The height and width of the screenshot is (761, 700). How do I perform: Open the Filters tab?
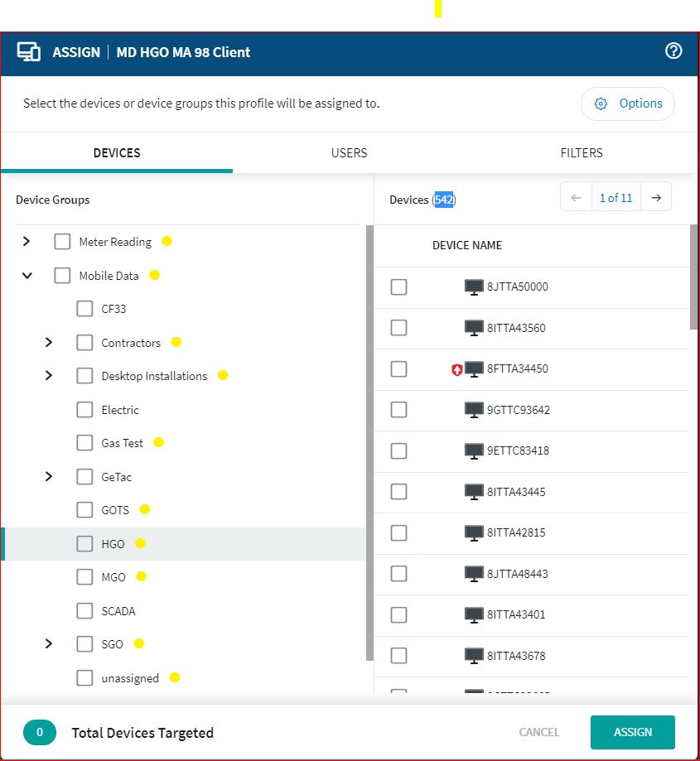click(x=581, y=153)
